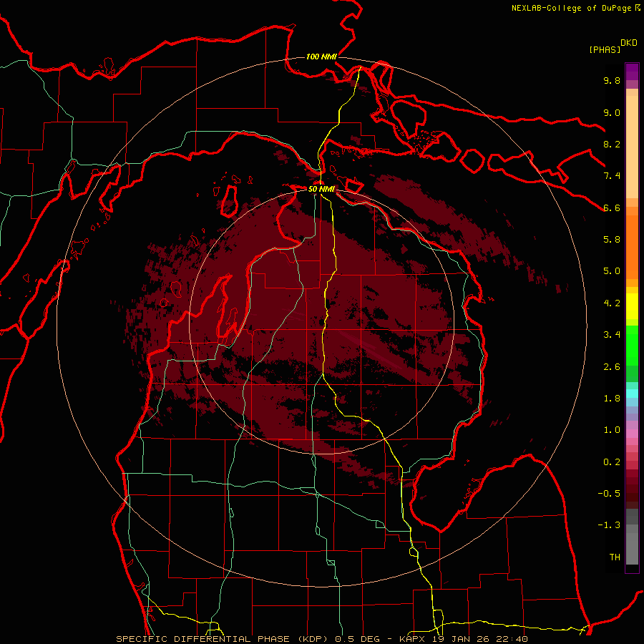The height and width of the screenshot is (644, 644).
Task: Select the 8.2 scale label
Action: click(x=612, y=144)
